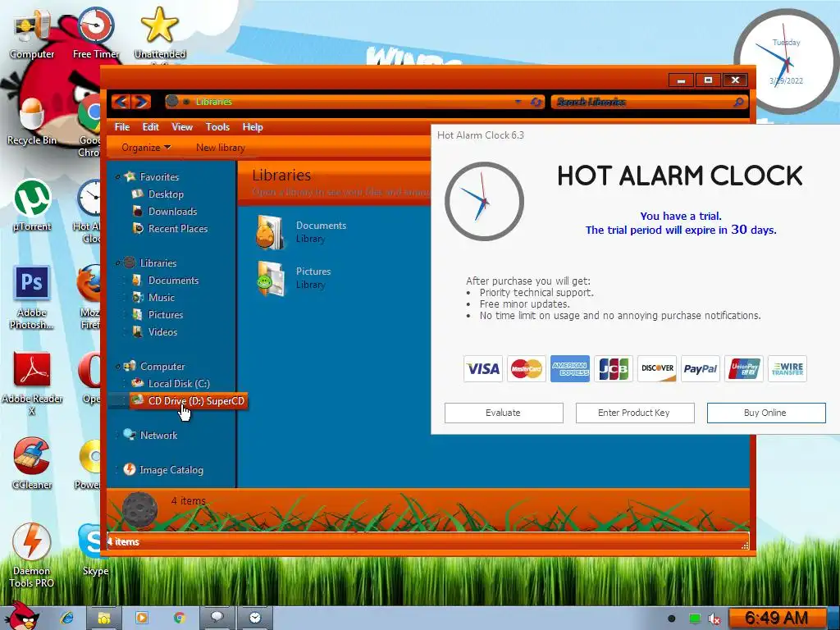Open the View menu
840x630 pixels.
click(182, 127)
